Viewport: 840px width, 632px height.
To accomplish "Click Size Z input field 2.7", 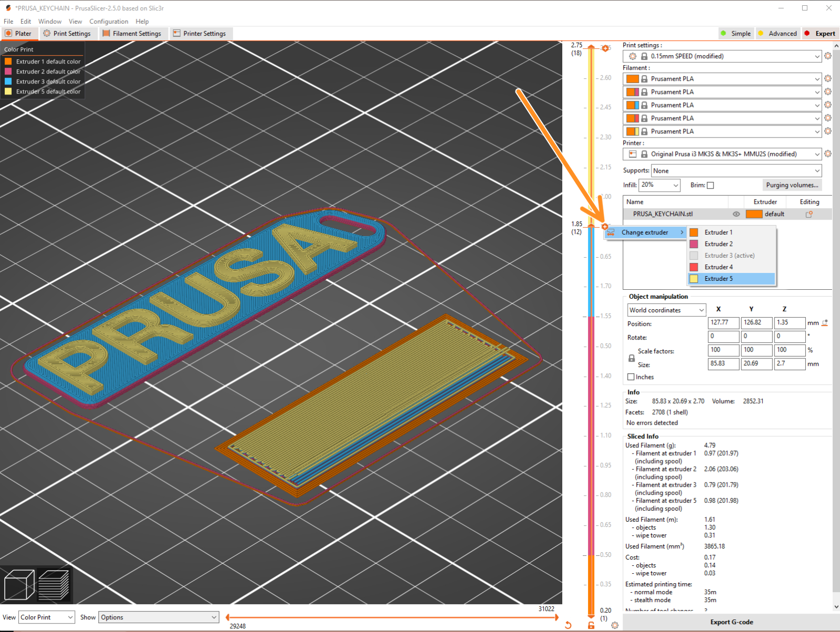I will point(790,364).
